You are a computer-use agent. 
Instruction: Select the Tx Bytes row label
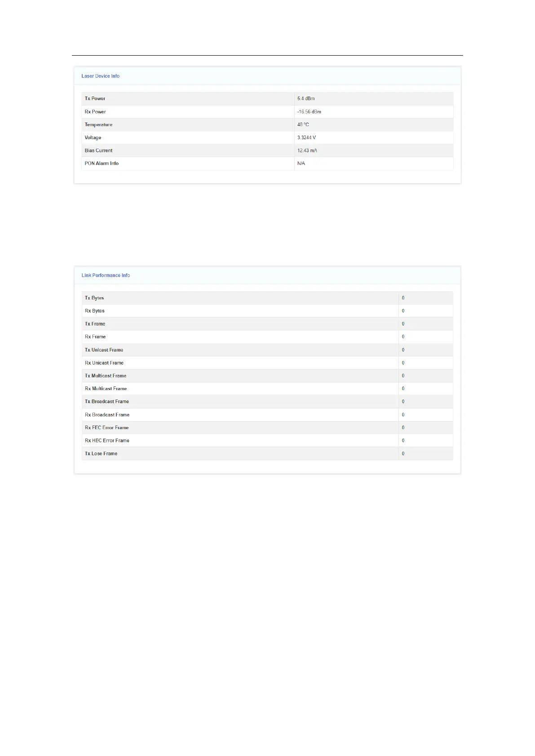click(94, 298)
